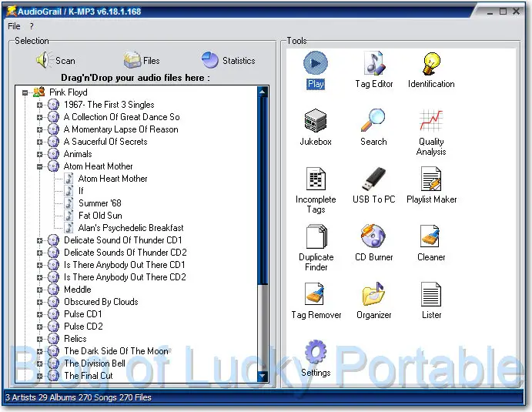Select Is There Anybody Out There CD2
532x412 pixels.
click(x=125, y=277)
